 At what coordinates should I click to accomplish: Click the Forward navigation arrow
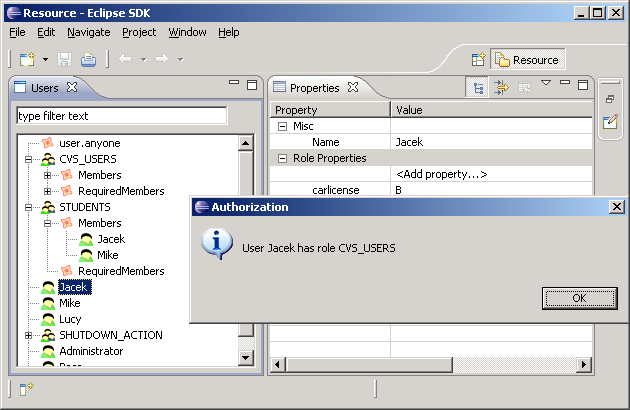click(x=162, y=60)
